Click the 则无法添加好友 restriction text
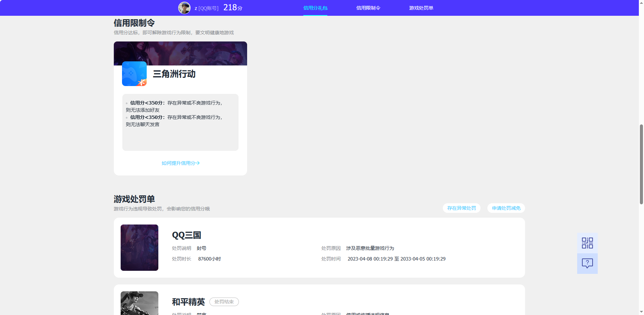644x315 pixels. click(143, 110)
